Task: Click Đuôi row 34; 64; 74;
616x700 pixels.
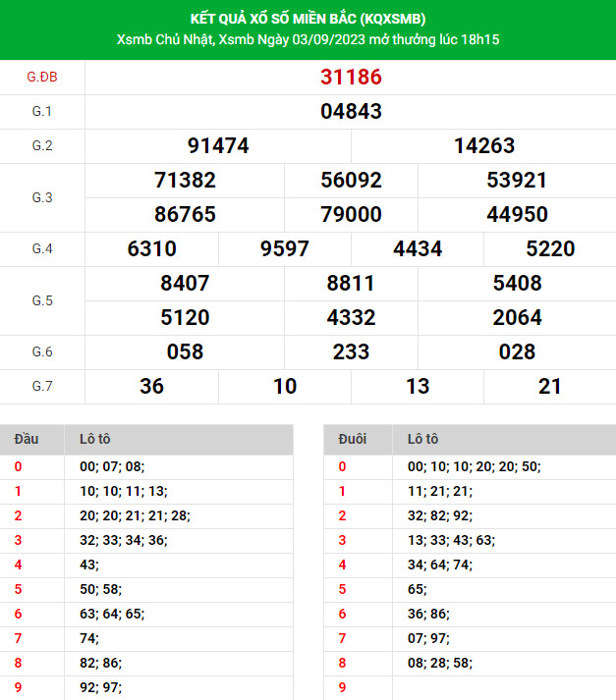Action: pyautogui.click(x=470, y=565)
